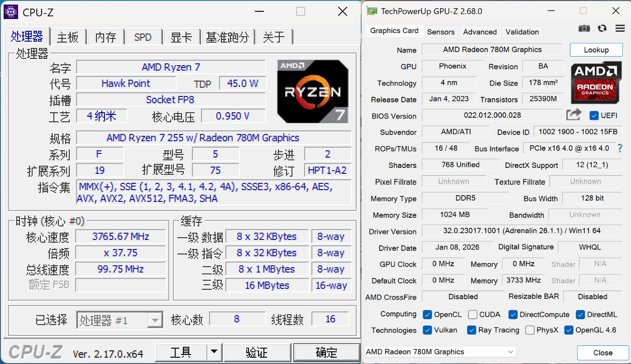
Task: Click the 验证 button in CPU-Z
Action: tap(257, 352)
